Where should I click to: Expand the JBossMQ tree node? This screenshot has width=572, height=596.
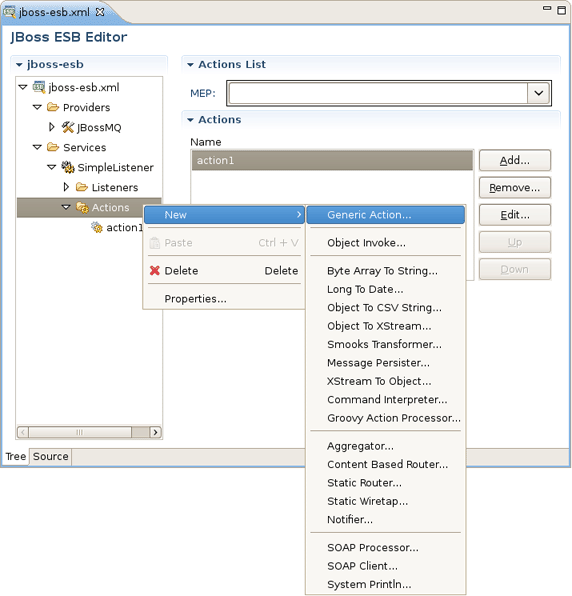(52, 127)
